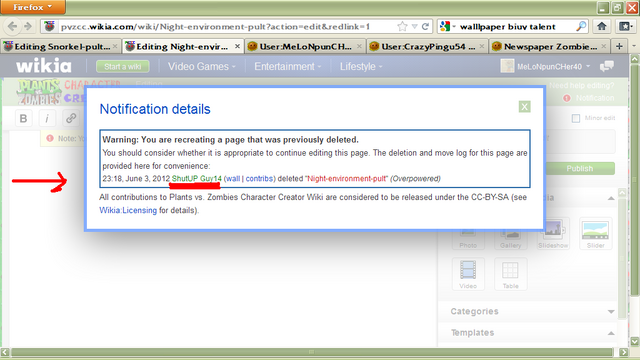Collapse the Templates section

click(x=611, y=333)
